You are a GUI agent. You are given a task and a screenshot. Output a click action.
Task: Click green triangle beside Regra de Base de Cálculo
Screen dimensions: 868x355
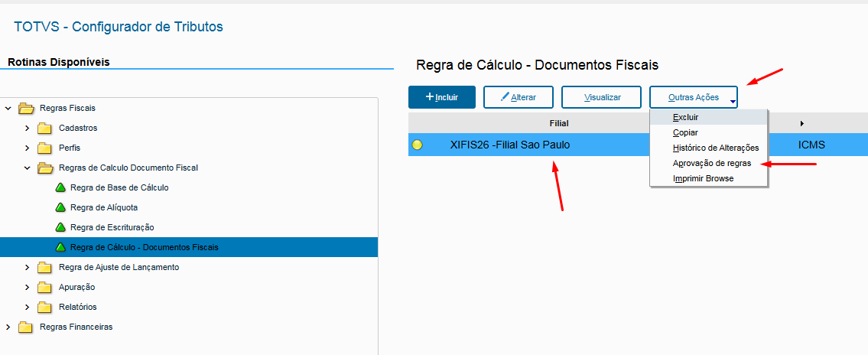[61, 187]
